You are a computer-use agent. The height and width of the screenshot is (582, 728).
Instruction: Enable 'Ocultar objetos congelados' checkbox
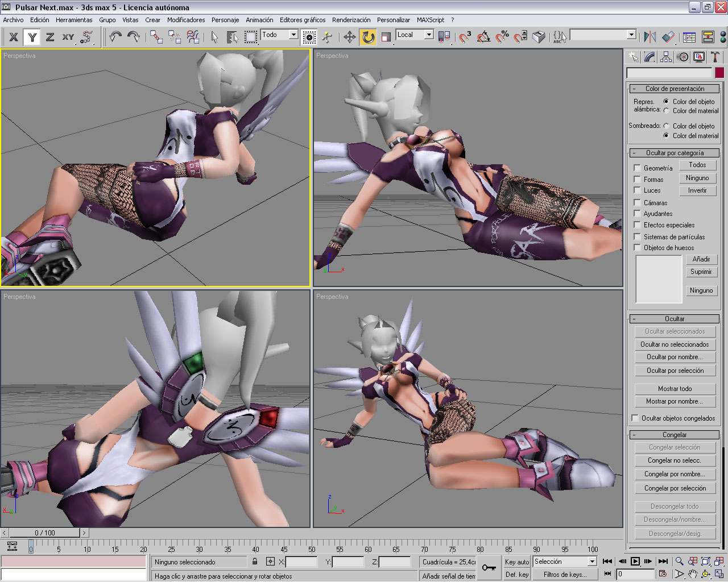pyautogui.click(x=635, y=418)
